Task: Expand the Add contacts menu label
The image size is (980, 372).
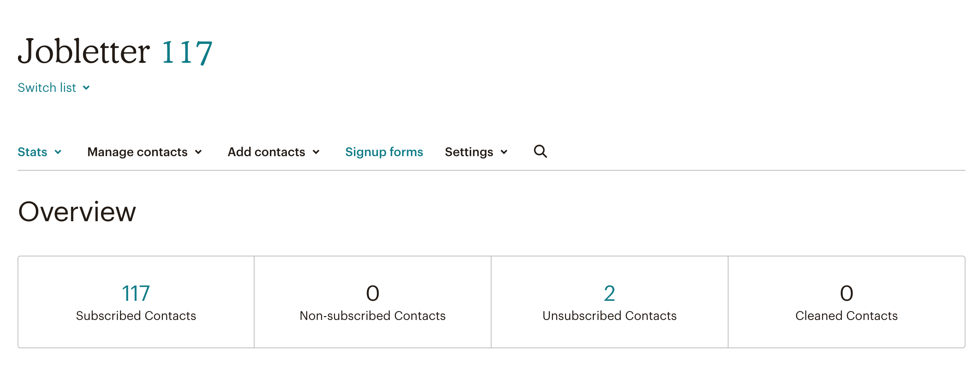Action: coord(266,152)
